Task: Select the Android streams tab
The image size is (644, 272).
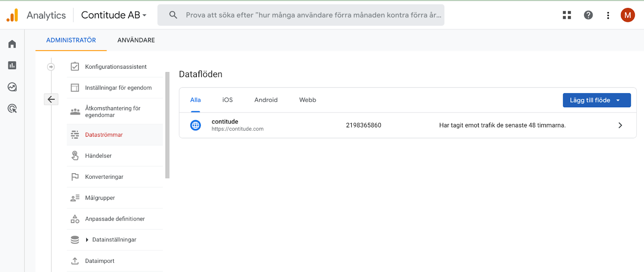Action: (x=266, y=100)
